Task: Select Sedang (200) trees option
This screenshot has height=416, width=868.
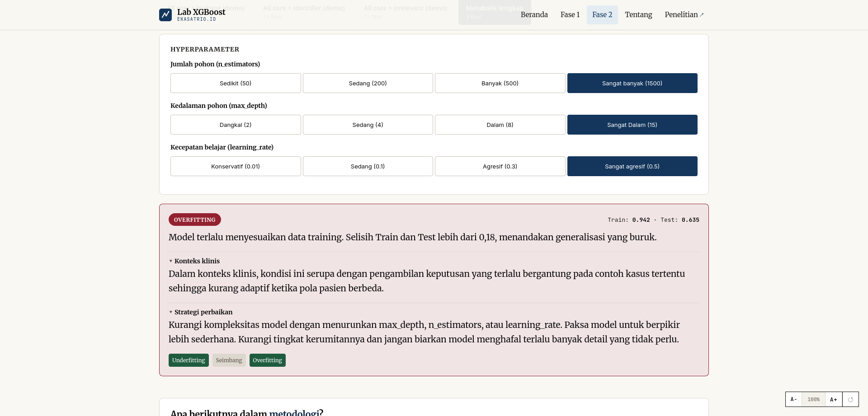Action: [x=368, y=83]
